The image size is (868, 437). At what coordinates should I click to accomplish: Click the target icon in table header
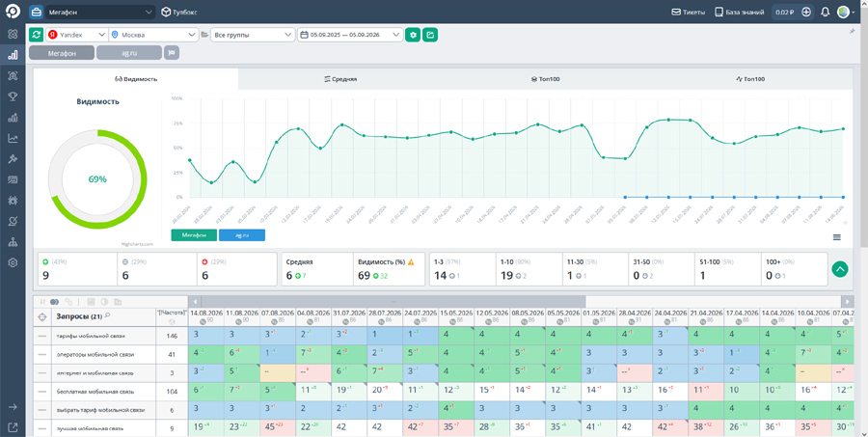pos(42,316)
